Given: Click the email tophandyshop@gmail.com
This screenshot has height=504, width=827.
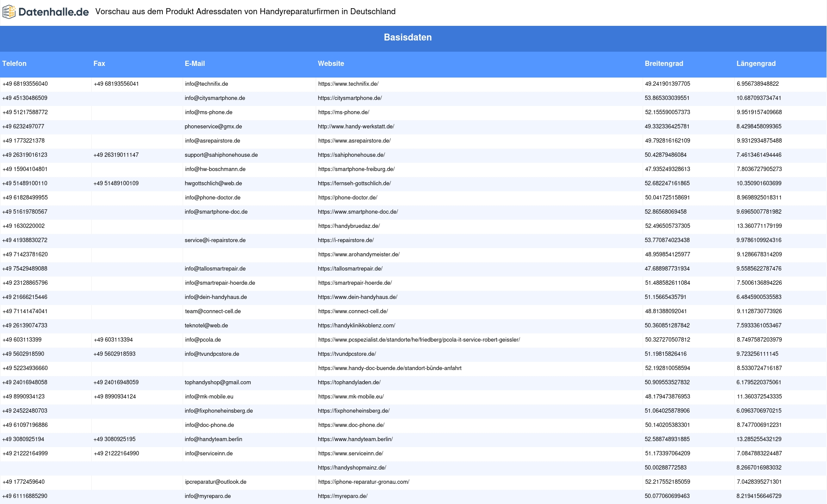Looking at the screenshot, I should click(218, 383).
